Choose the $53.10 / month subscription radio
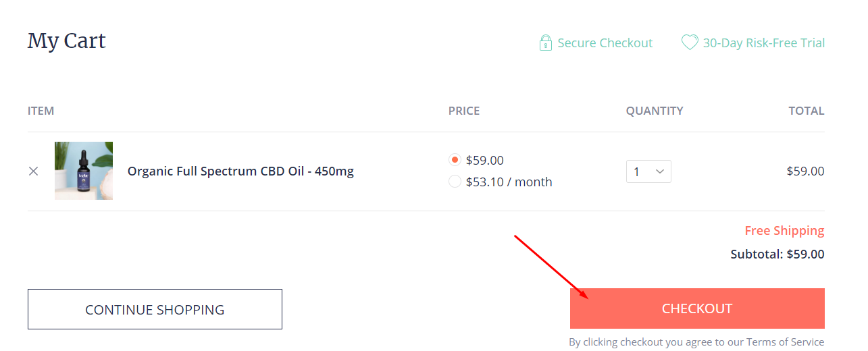The width and height of the screenshot is (868, 351). pyautogui.click(x=455, y=182)
